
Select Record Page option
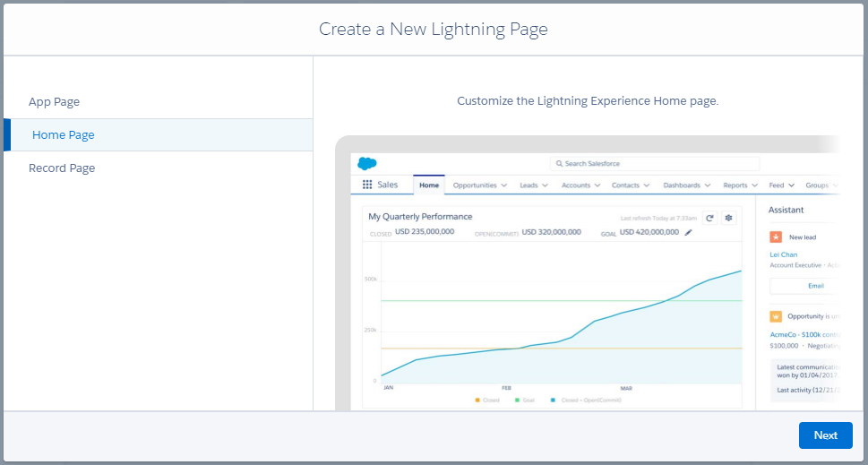click(62, 168)
